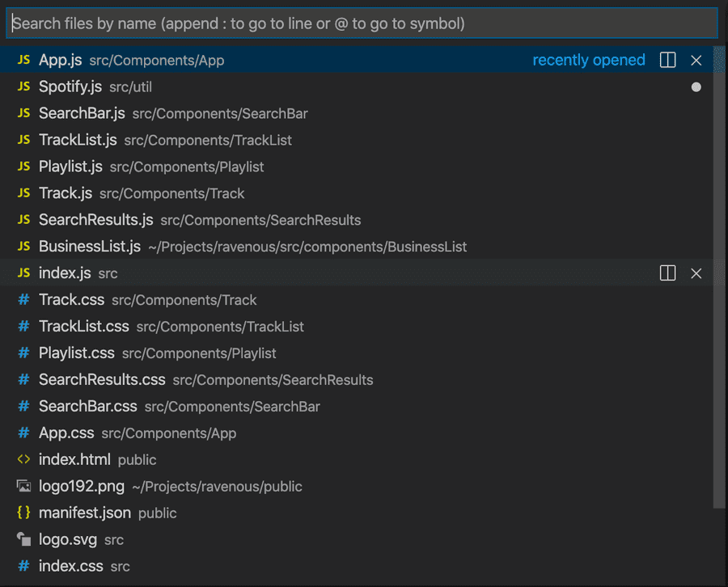This screenshot has height=587, width=728.
Task: Click the image icon beside logo192.png
Action: click(23, 486)
